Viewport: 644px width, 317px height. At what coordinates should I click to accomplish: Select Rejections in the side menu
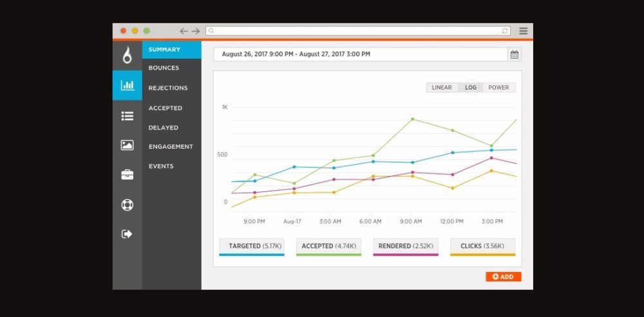click(168, 88)
